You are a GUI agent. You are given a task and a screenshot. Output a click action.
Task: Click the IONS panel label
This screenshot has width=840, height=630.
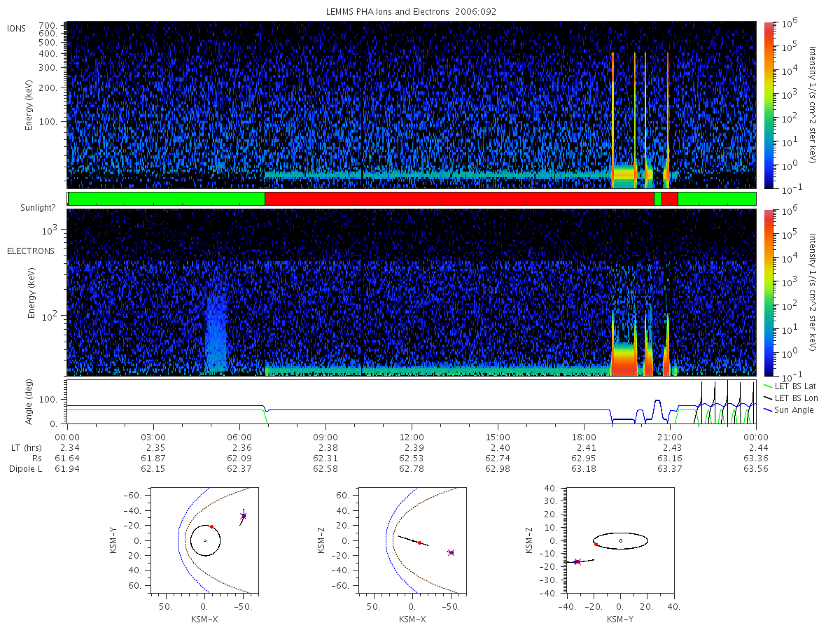click(x=17, y=28)
